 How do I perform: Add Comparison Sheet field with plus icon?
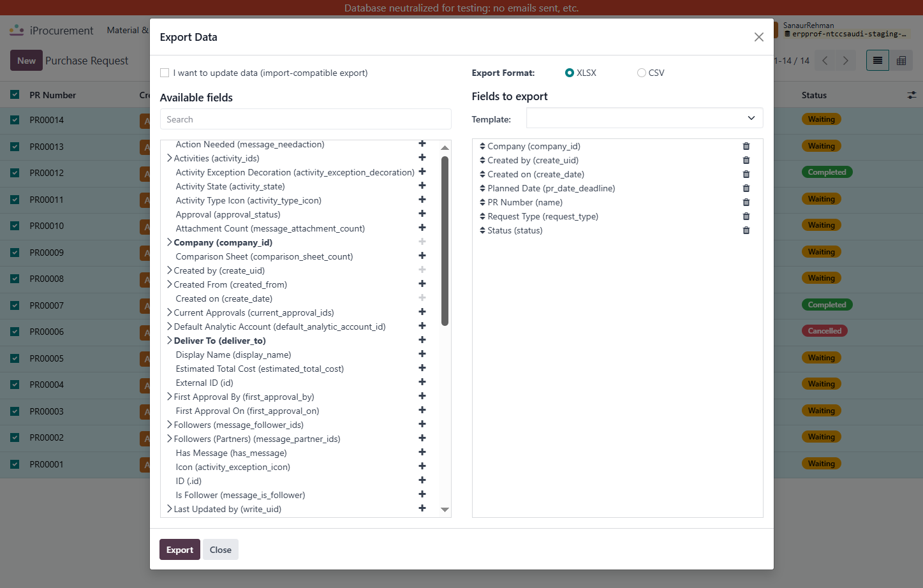[422, 256]
